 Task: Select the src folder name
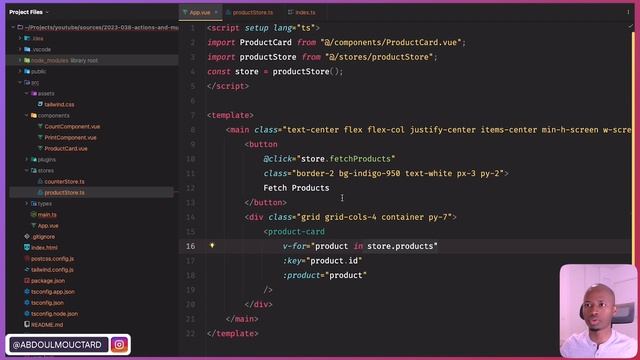35,82
